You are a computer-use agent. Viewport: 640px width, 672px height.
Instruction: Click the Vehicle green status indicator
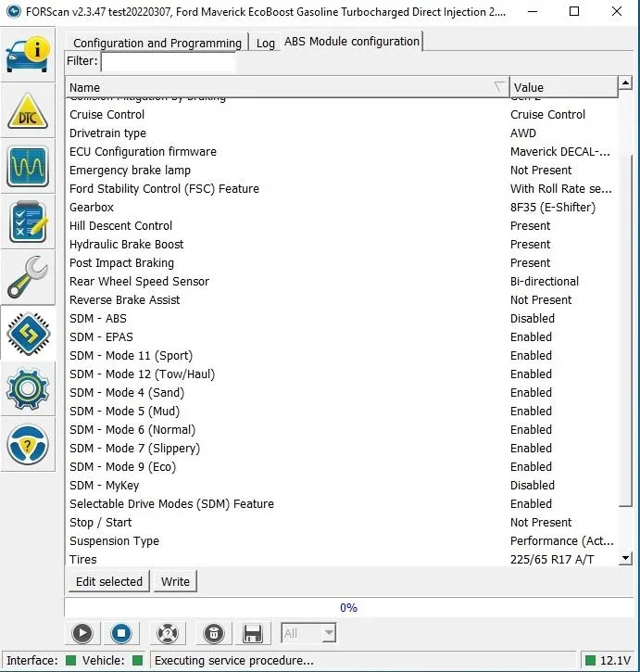137,661
